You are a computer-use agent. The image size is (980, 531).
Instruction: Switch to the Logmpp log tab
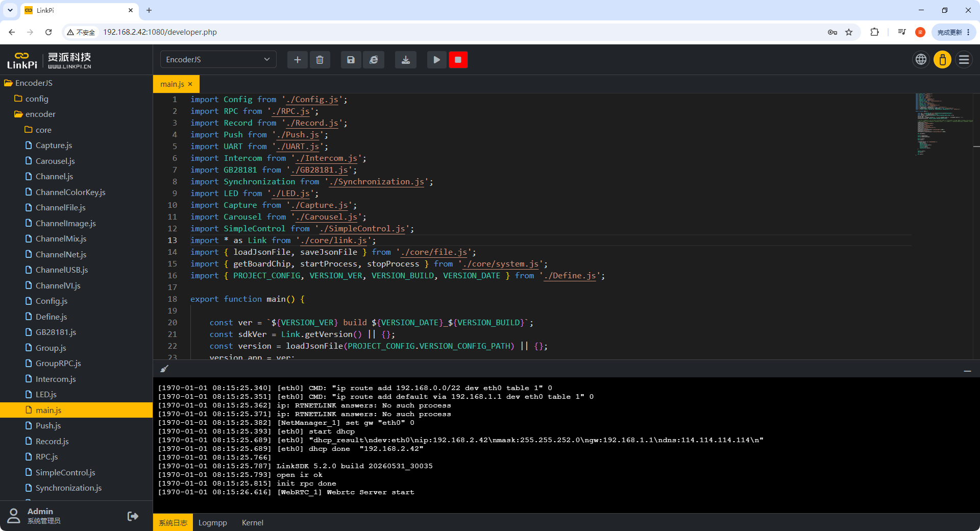pos(213,522)
